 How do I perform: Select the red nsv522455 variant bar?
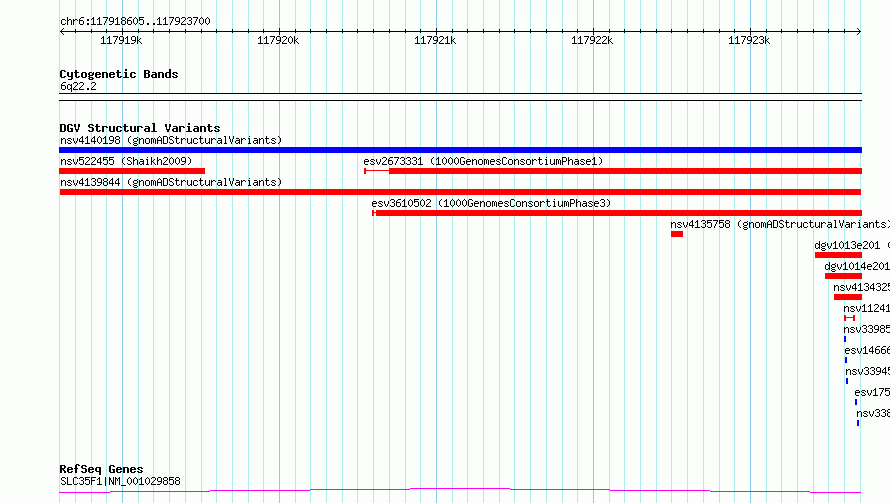pos(132,171)
